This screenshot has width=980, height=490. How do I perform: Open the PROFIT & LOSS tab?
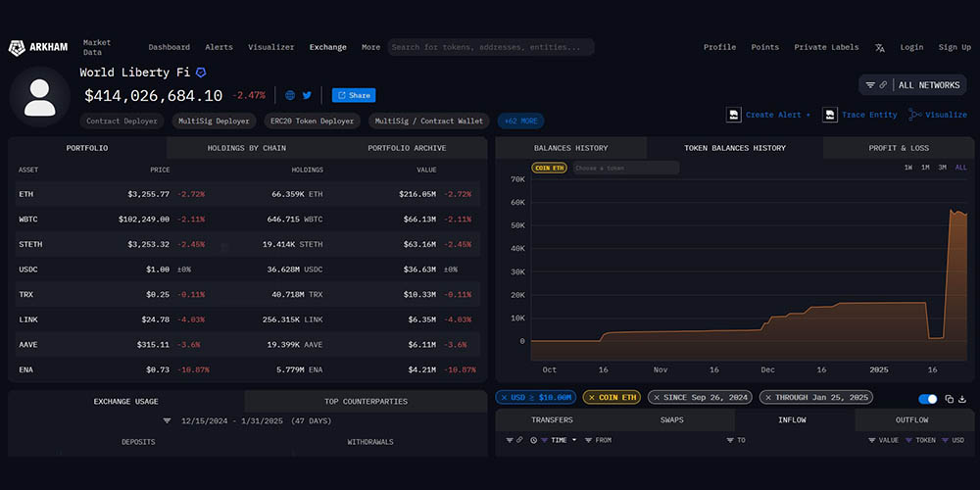[899, 148]
